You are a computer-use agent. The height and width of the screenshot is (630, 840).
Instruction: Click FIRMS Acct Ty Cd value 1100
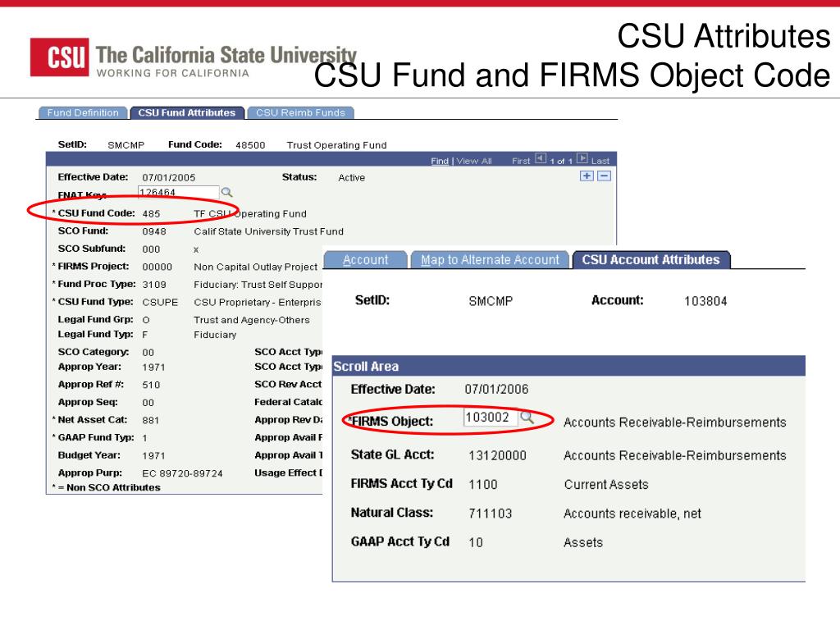pyautogui.click(x=482, y=484)
